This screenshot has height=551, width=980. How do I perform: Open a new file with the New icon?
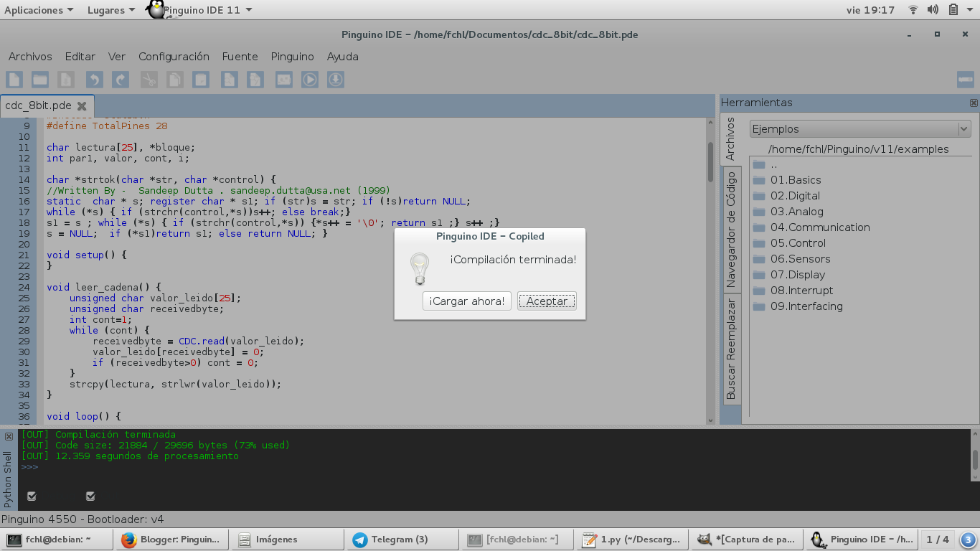point(14,80)
